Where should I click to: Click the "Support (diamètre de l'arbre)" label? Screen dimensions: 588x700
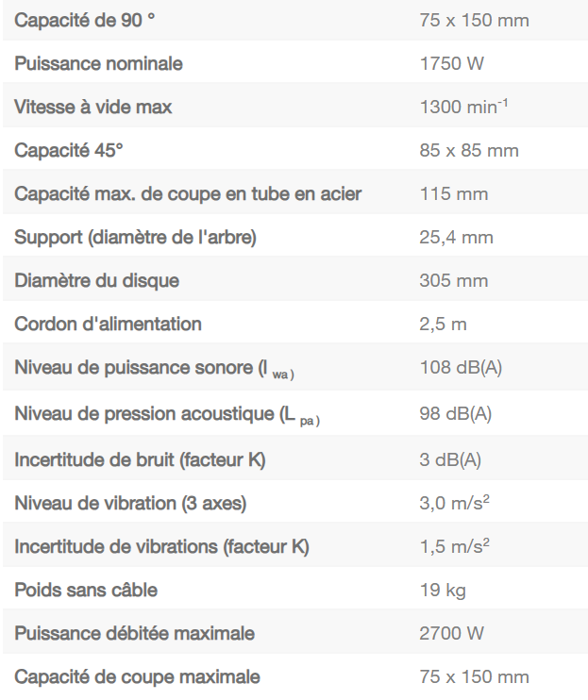pos(135,238)
